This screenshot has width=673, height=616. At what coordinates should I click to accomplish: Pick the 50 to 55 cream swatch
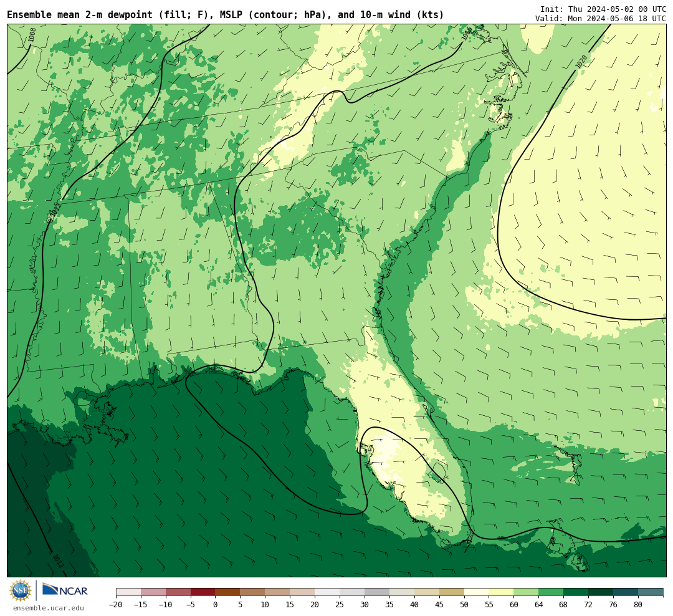pyautogui.click(x=477, y=592)
